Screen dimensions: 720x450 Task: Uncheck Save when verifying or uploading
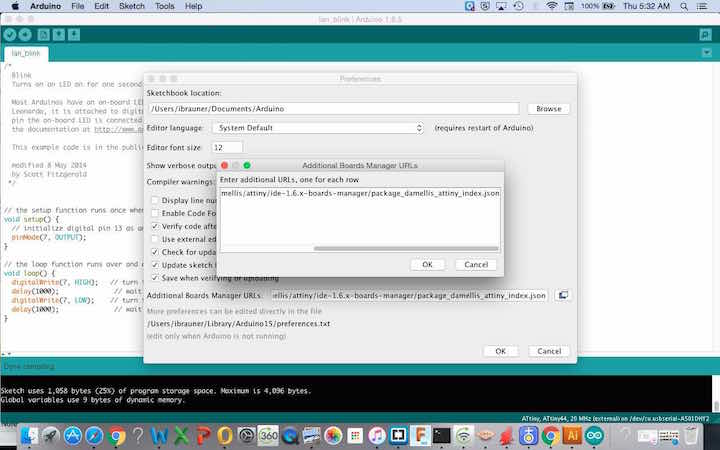(x=155, y=277)
